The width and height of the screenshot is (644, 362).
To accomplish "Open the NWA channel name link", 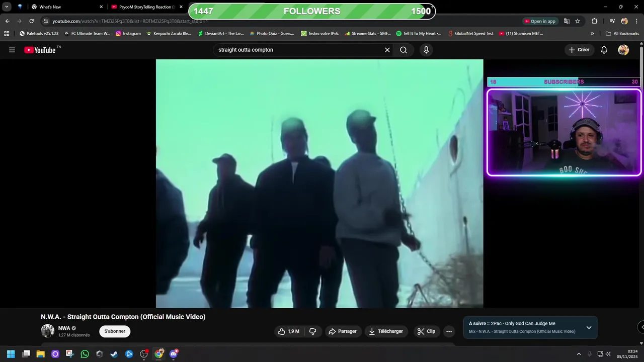I will (64, 328).
